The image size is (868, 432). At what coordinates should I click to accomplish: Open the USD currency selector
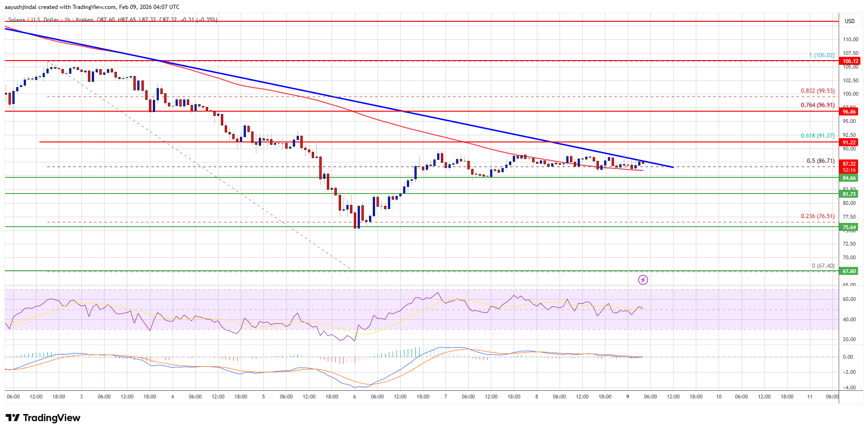[x=850, y=21]
